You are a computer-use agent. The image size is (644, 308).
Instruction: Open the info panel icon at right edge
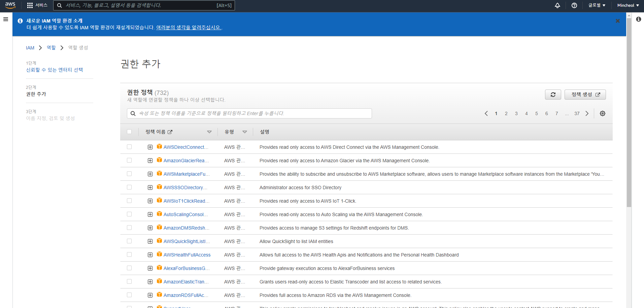639,19
